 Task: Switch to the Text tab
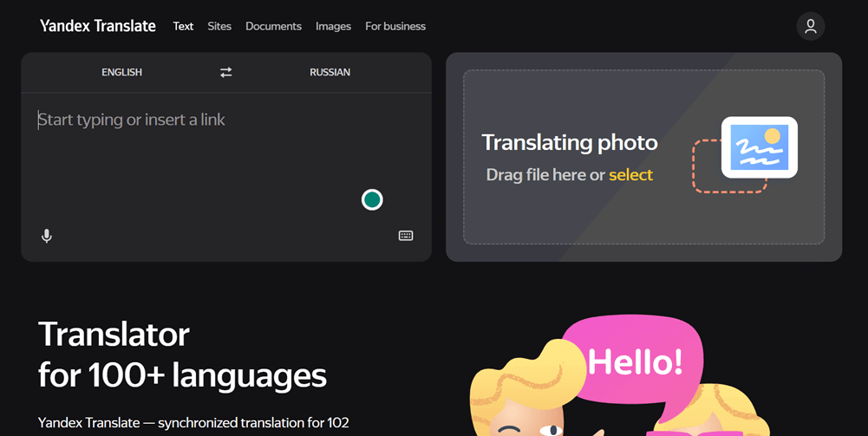(x=183, y=26)
